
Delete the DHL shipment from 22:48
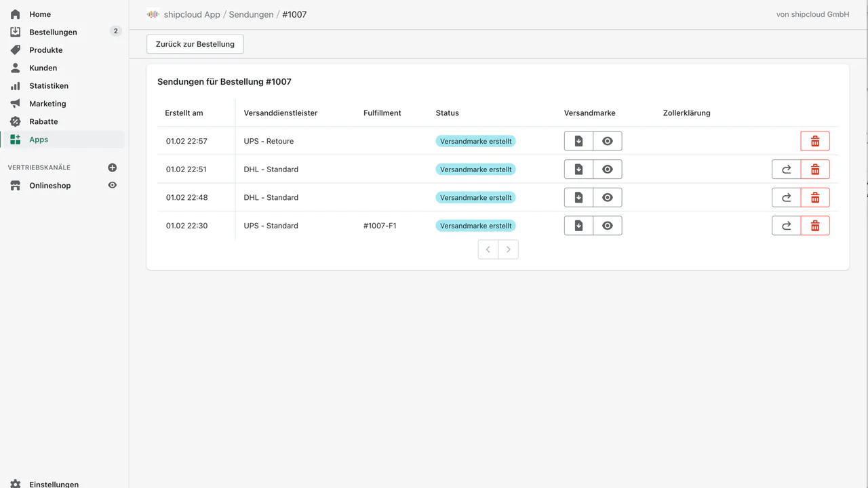pos(815,197)
